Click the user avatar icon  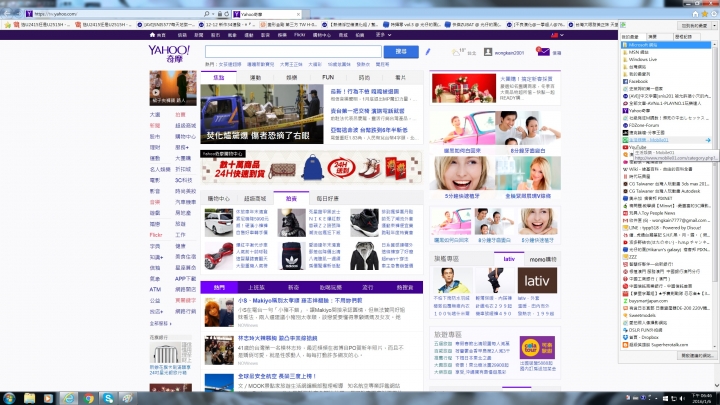click(x=488, y=52)
